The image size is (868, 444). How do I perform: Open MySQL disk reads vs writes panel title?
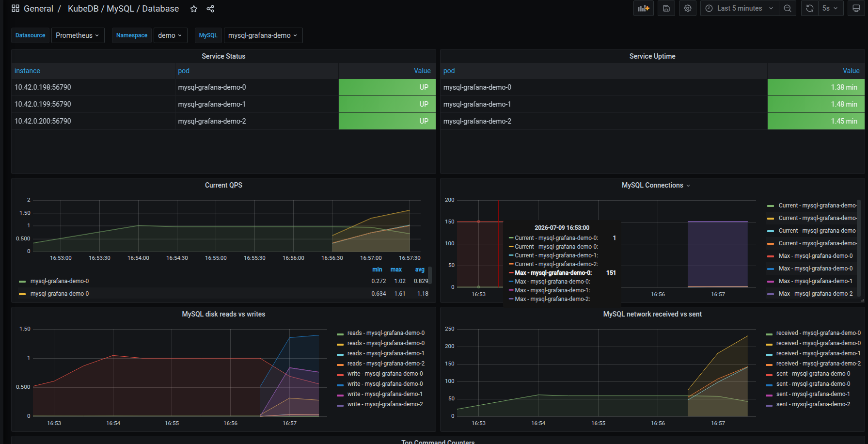(x=223, y=314)
